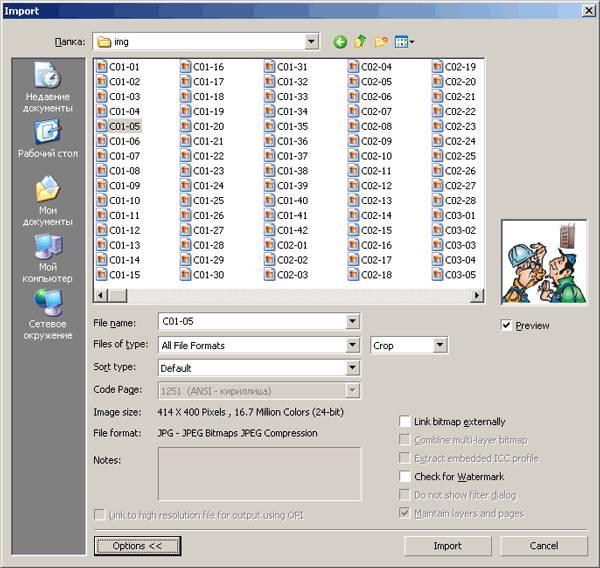Viewport: 600px width, 568px height.
Task: Expand the Папка folder dropdown
Action: click(x=311, y=41)
